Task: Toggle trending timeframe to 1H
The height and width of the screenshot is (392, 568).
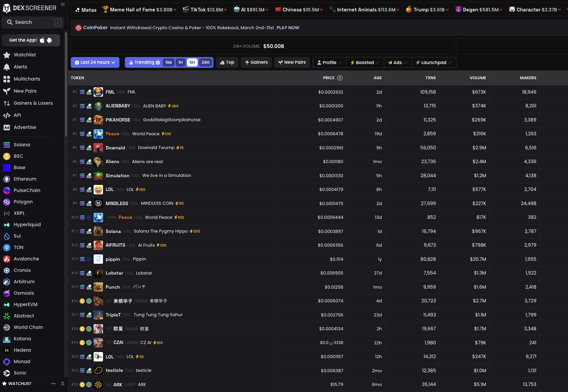Action: (180, 62)
